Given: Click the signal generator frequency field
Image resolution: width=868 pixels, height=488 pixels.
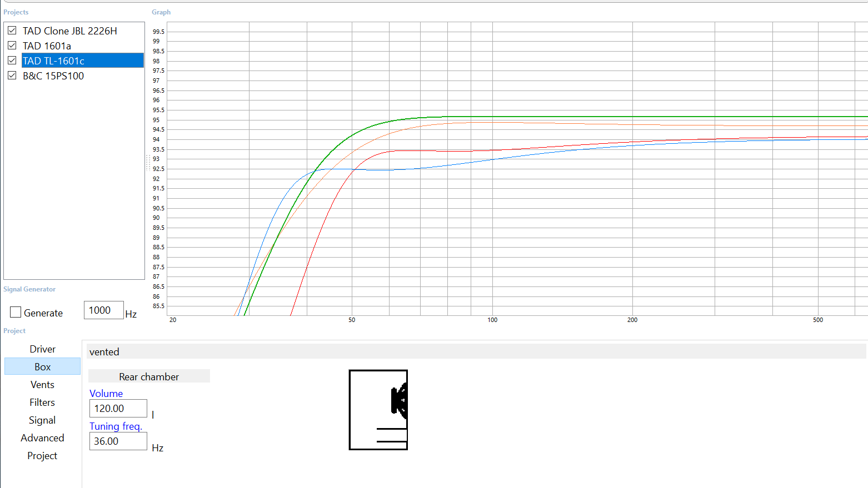Looking at the screenshot, I should [x=103, y=310].
